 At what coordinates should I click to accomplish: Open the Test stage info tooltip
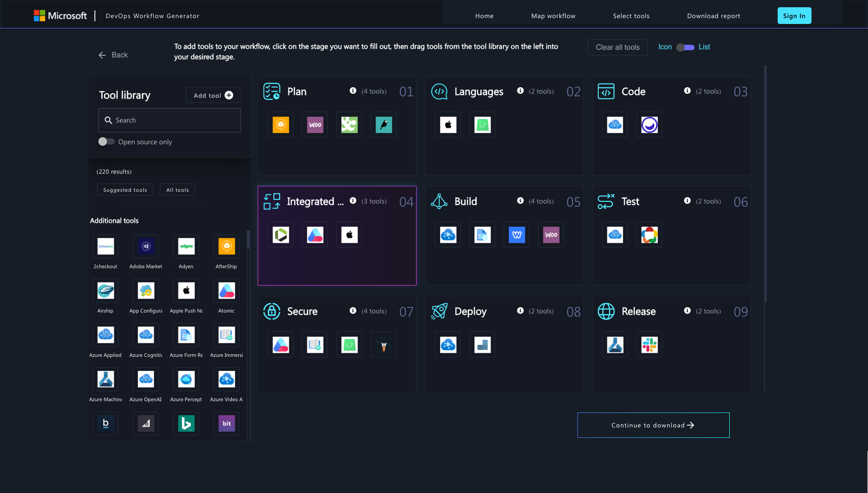(x=687, y=201)
